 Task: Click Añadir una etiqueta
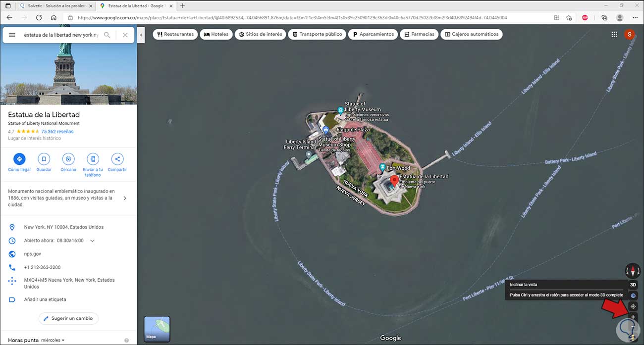45,299
